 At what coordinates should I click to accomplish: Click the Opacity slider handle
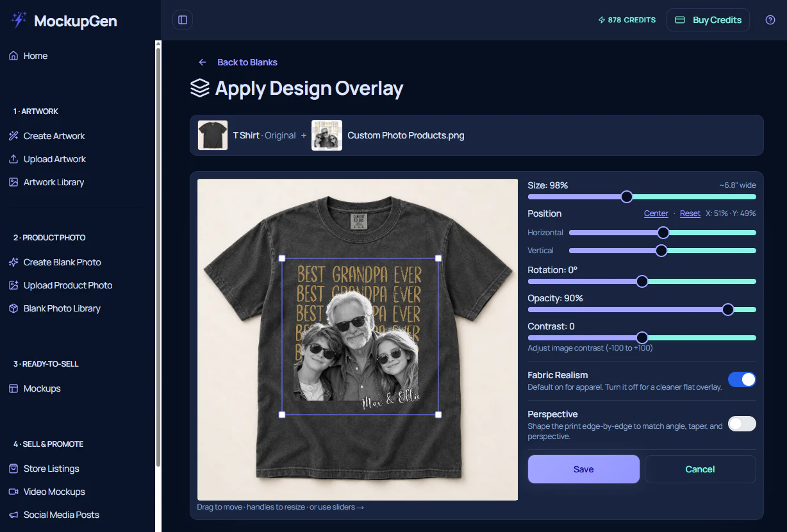click(x=728, y=310)
